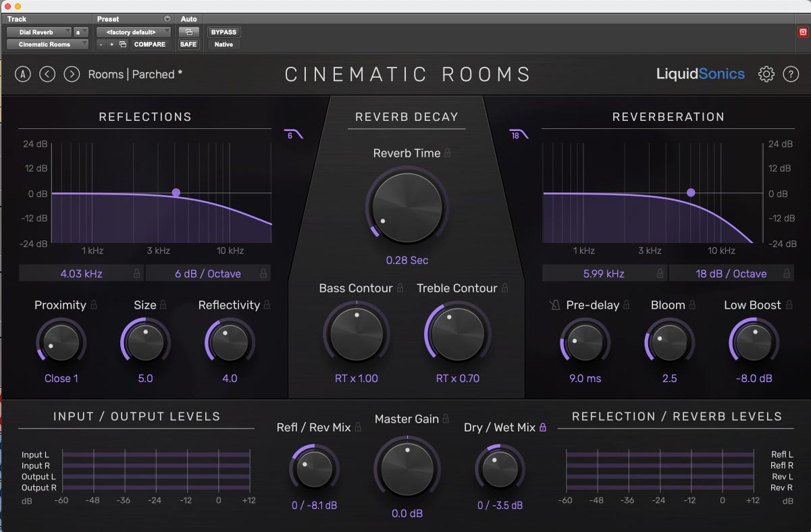Toggle the Master Gain lock

pos(446,419)
